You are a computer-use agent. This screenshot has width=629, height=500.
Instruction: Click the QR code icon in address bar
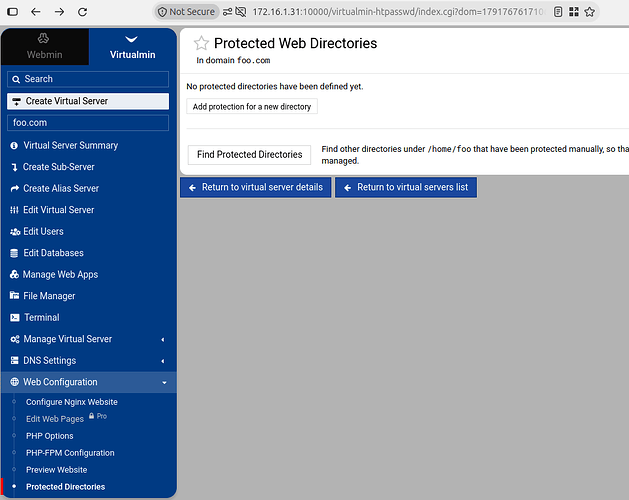574,12
